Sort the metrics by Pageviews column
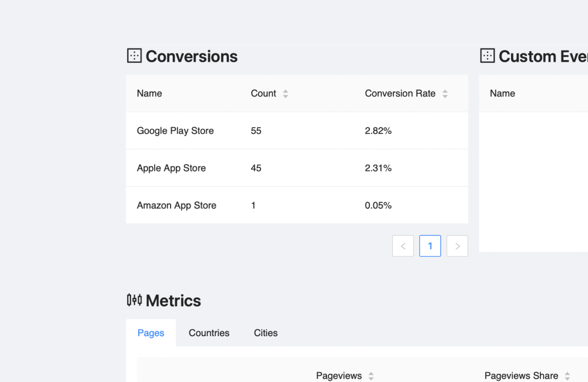588x382 pixels. coord(371,376)
